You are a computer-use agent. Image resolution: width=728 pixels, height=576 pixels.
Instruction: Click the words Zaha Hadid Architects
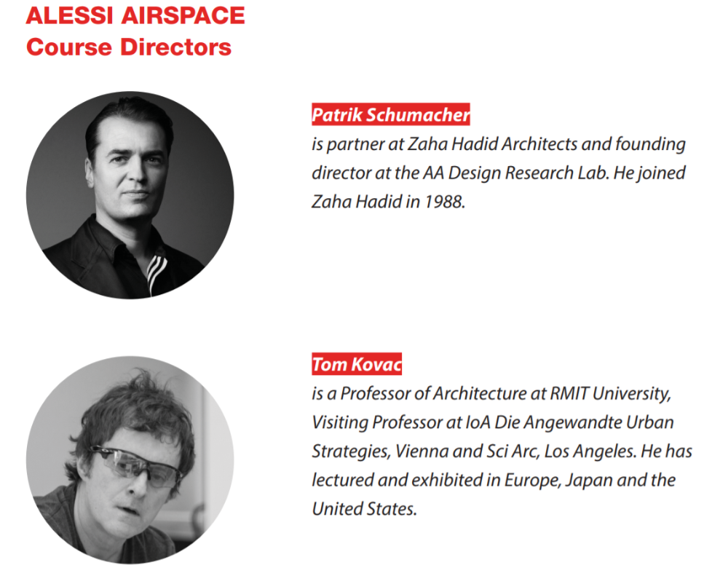493,144
